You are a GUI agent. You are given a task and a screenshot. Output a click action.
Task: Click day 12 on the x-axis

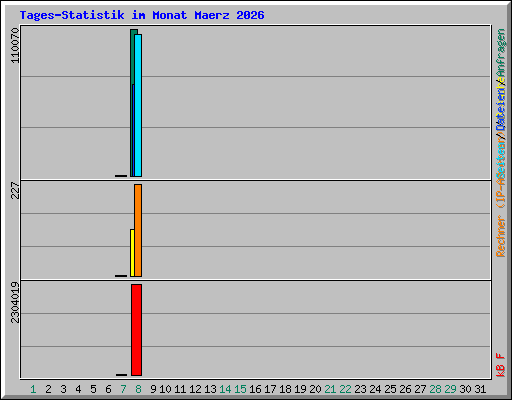[x=195, y=389]
